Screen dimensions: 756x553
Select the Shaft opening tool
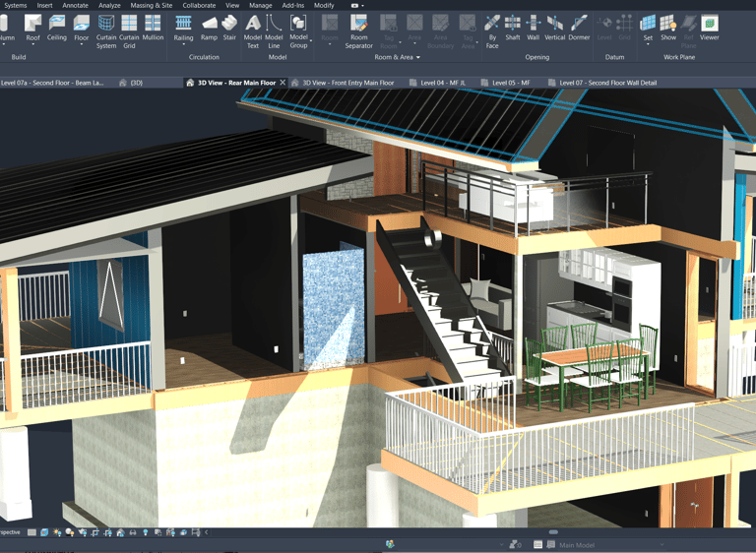(513, 28)
